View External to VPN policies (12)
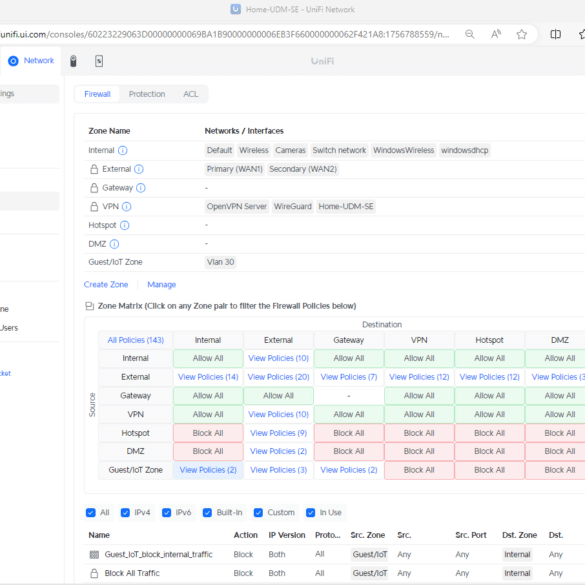Image resolution: width=585 pixels, height=585 pixels. point(419,377)
